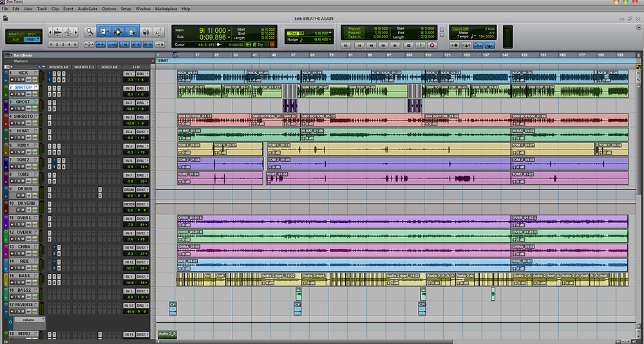Select the Trim tool
This screenshot has width=644, height=344.
pos(104,32)
